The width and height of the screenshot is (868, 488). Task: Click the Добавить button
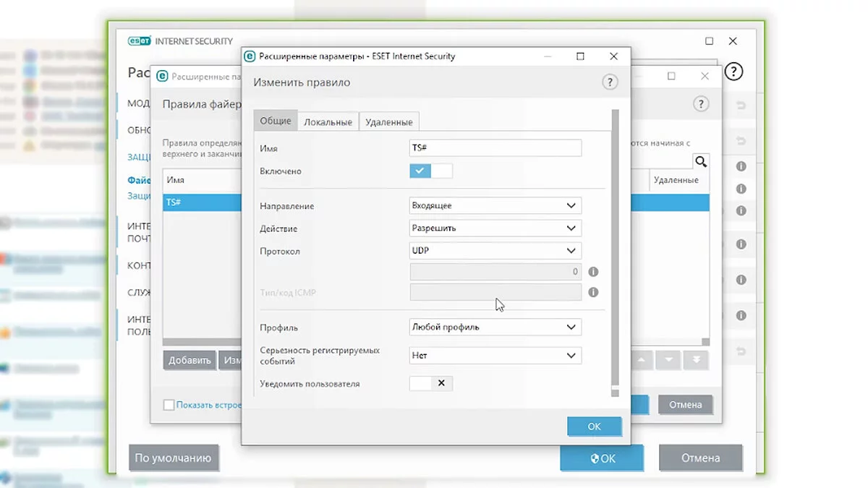[190, 360]
